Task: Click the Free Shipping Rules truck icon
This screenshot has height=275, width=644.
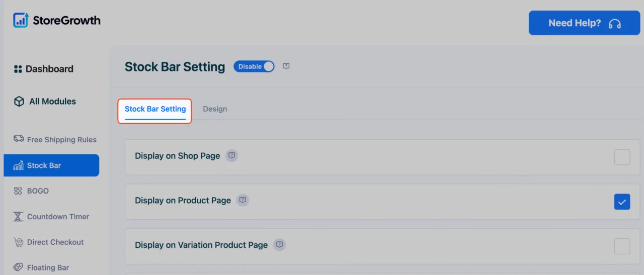Action: (19, 139)
